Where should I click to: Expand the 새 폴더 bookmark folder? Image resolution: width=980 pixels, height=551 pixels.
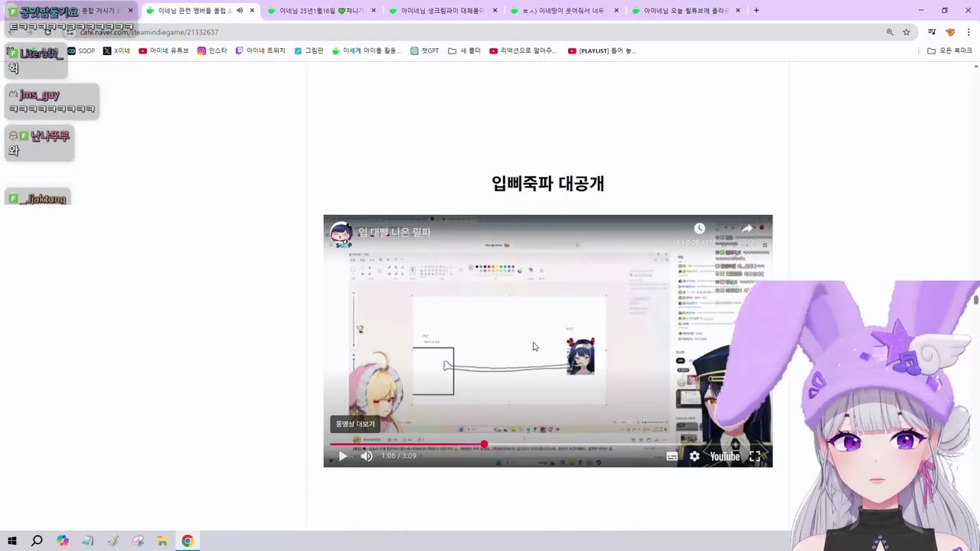[x=465, y=51]
